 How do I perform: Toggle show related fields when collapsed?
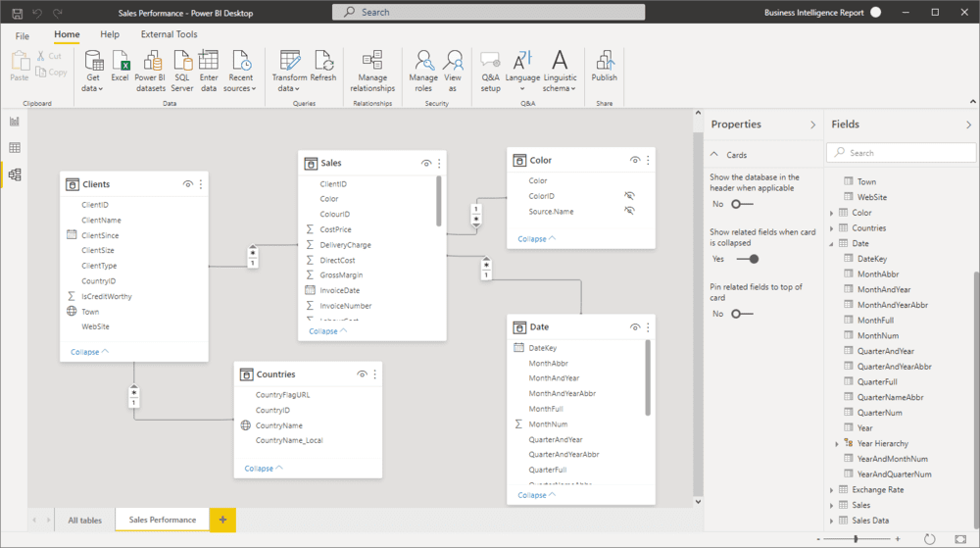click(x=748, y=259)
